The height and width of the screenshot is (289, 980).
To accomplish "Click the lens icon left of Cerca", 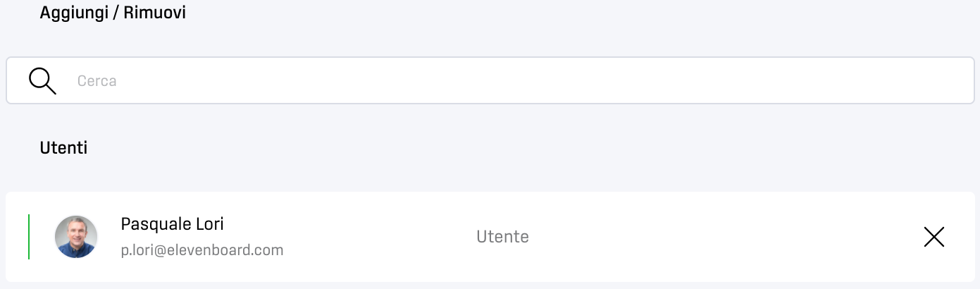I will (42, 81).
